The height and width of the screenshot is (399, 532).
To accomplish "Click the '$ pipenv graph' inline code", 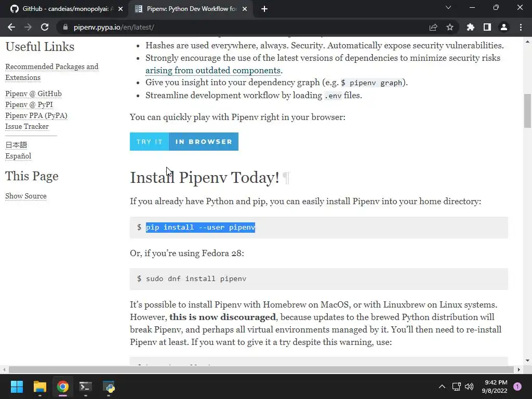I will 371,83.
